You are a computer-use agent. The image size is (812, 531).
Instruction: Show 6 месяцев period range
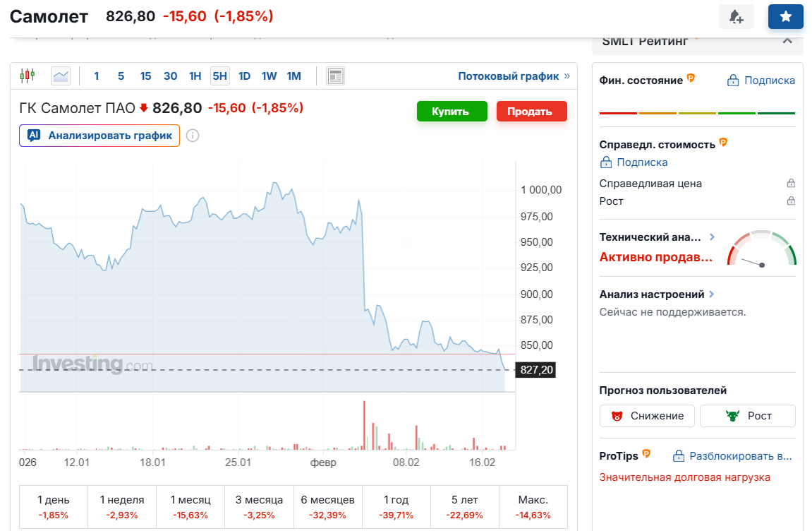click(328, 506)
